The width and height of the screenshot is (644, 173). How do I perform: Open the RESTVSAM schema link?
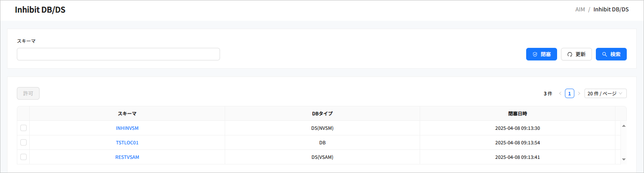point(127,157)
